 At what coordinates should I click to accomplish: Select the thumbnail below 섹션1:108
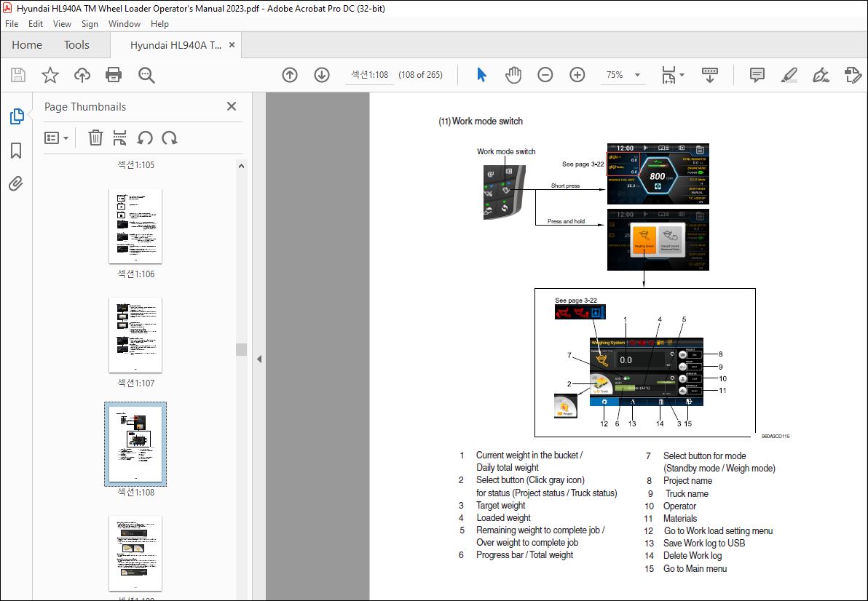(135, 554)
